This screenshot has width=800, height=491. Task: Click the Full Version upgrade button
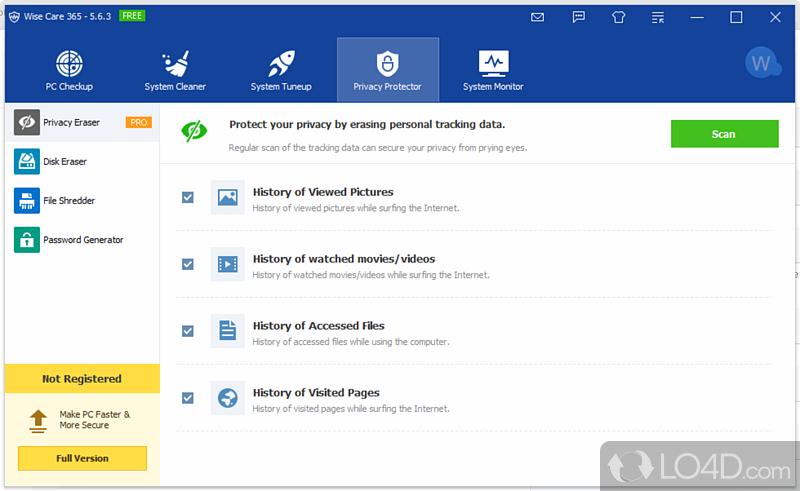pos(82,458)
